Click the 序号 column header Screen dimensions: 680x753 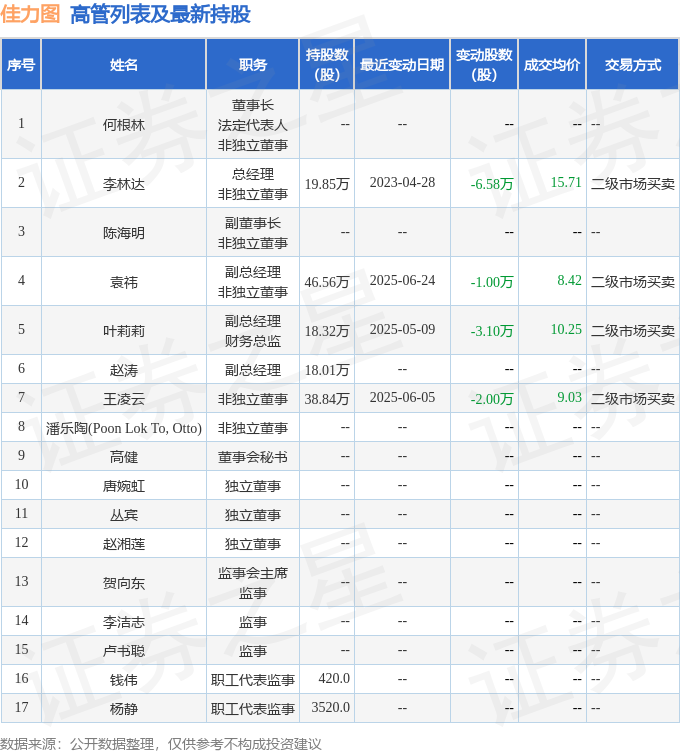21,64
